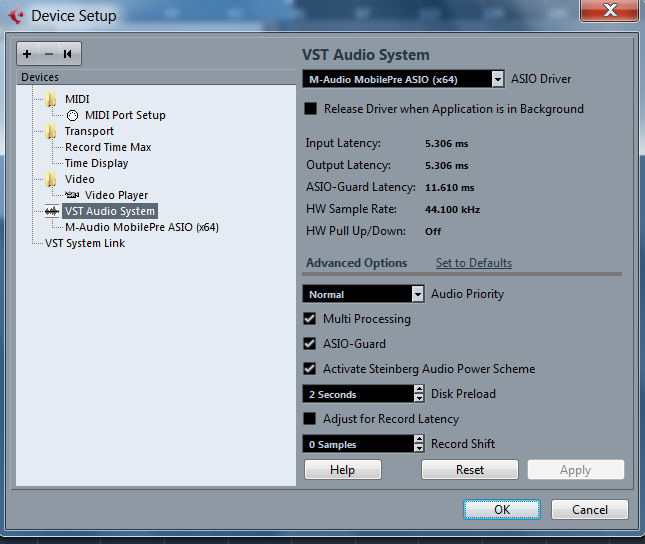Image resolution: width=645 pixels, height=544 pixels.
Task: Close the Device Setup window
Action: tap(610, 10)
